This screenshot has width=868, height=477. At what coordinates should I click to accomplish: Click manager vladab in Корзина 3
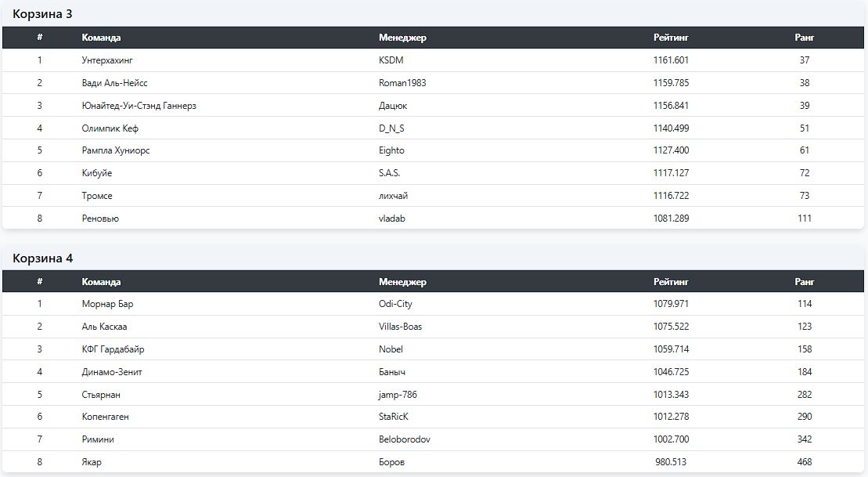(x=392, y=219)
